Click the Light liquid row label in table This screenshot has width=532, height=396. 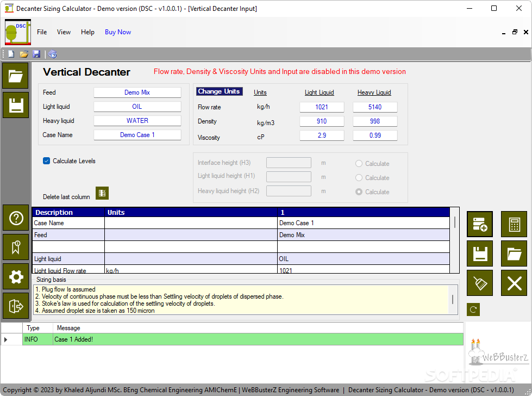[68, 259]
